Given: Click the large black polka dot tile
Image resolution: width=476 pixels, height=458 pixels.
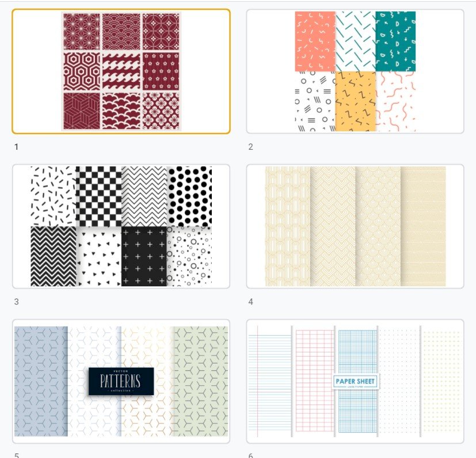Looking at the screenshot, I should [x=189, y=196].
